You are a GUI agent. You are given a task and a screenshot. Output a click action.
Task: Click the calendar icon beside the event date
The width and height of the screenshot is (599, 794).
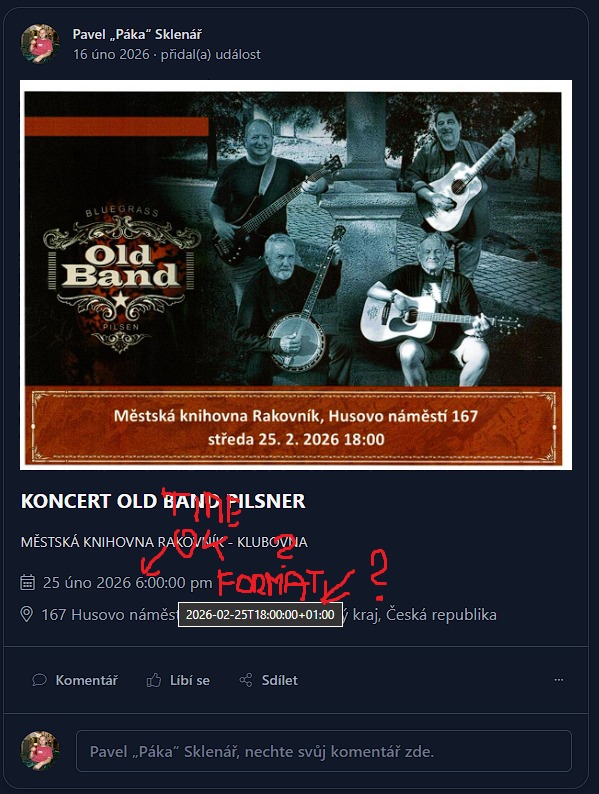point(27,582)
